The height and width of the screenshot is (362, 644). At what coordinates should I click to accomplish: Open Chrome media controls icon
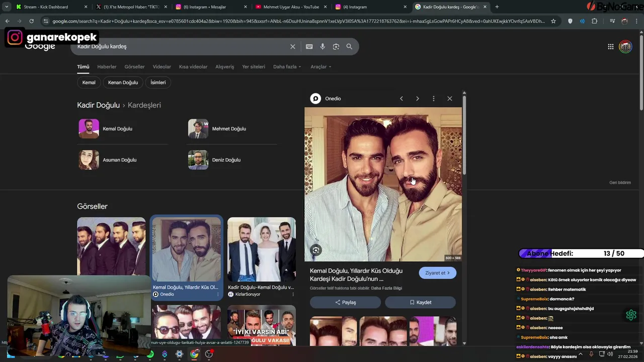pyautogui.click(x=612, y=21)
